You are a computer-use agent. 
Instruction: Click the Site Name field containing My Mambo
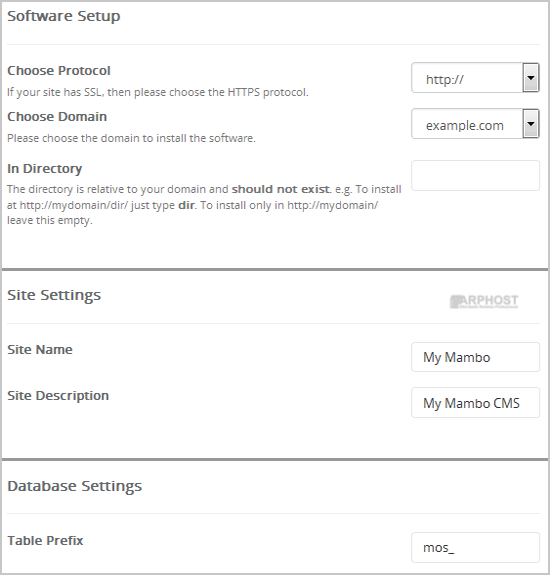click(475, 357)
